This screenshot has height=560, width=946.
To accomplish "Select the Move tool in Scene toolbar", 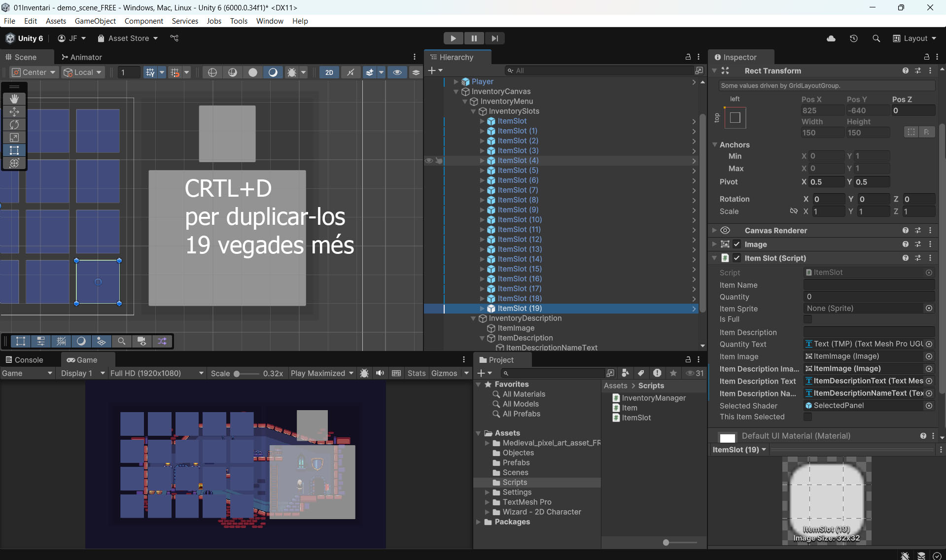I will (14, 112).
